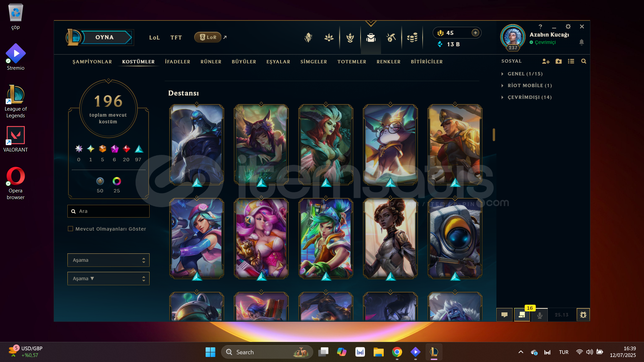Switch to TOTEMLER tab

pos(352,62)
